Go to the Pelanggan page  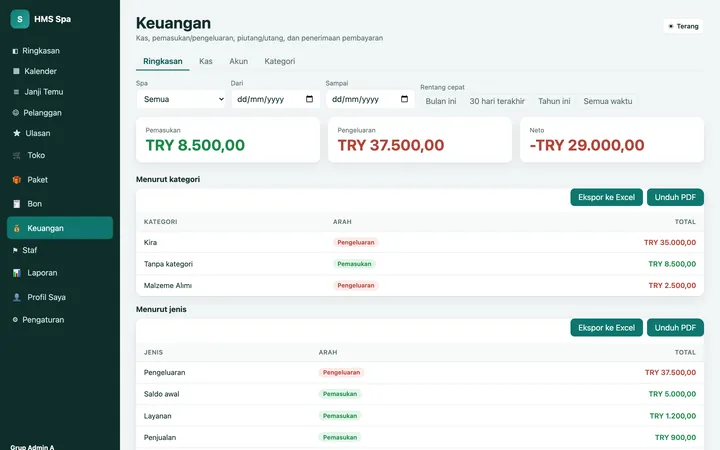point(60,112)
